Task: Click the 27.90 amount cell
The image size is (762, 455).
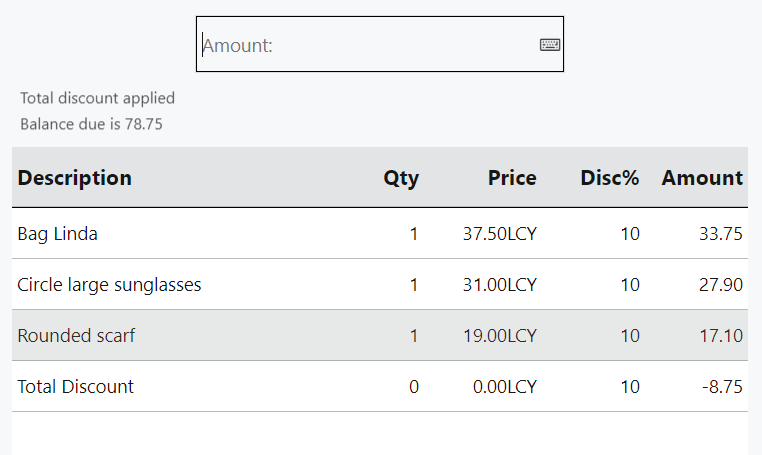Action: [x=721, y=285]
